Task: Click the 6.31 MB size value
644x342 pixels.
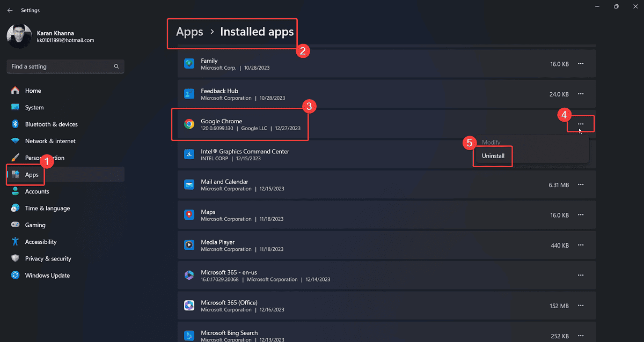Action: point(559,185)
